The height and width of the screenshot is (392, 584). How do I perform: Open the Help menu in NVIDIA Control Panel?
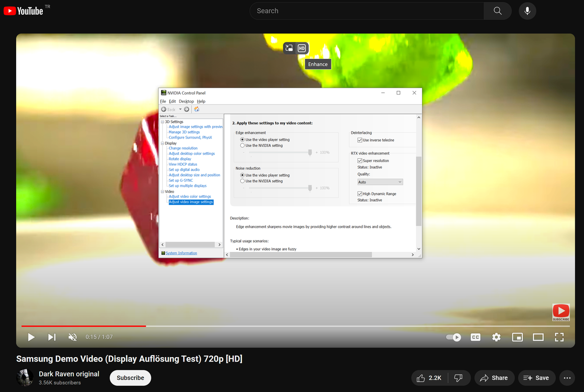click(x=201, y=101)
